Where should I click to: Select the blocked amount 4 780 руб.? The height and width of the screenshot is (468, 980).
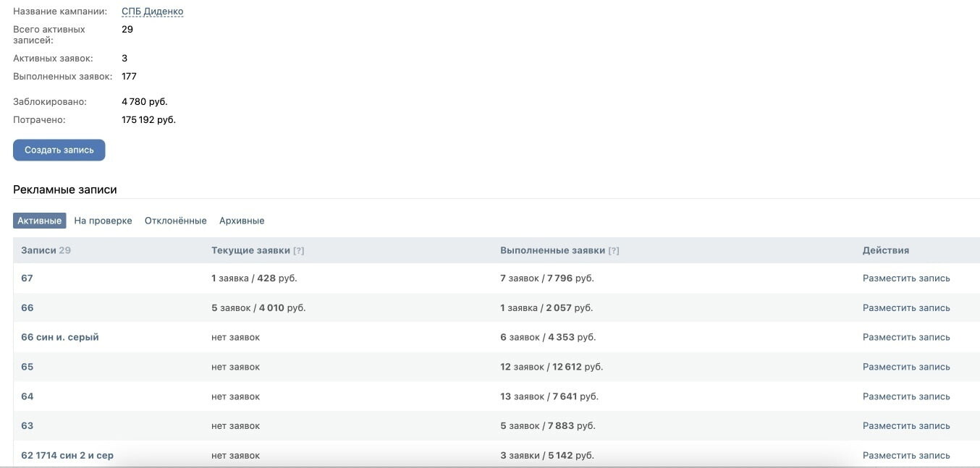coord(145,101)
